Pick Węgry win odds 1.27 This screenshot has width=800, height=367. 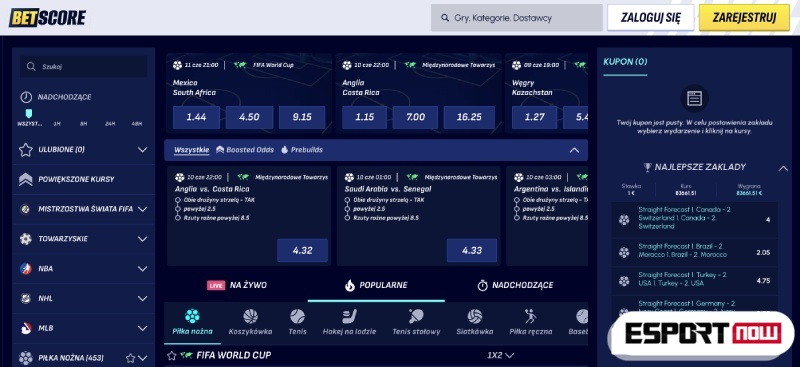coord(534,117)
